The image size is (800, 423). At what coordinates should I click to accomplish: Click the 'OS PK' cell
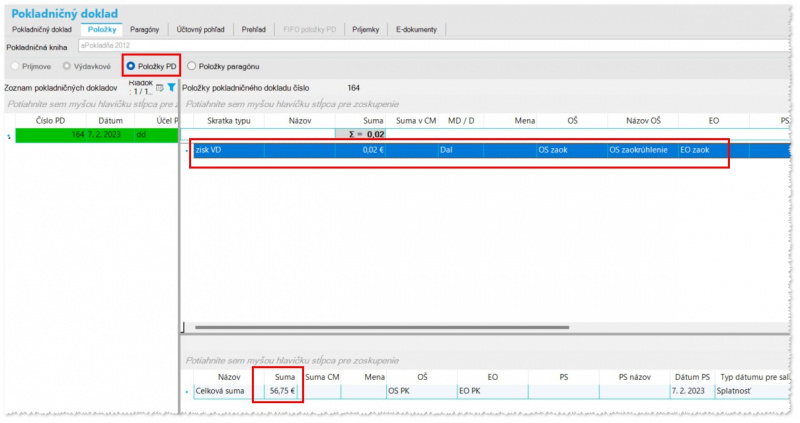(422, 391)
